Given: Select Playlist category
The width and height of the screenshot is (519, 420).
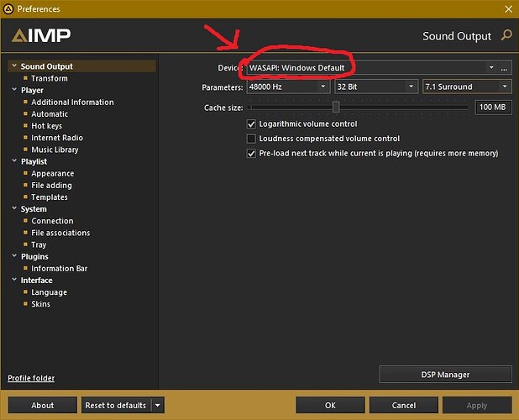Looking at the screenshot, I should (x=34, y=161).
